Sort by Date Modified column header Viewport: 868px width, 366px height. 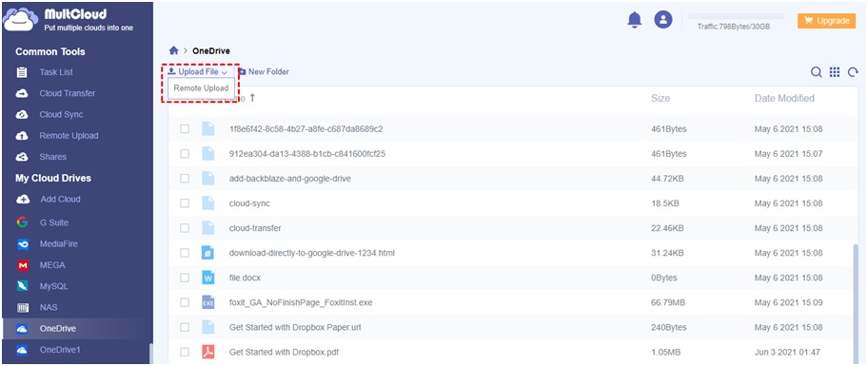[784, 99]
